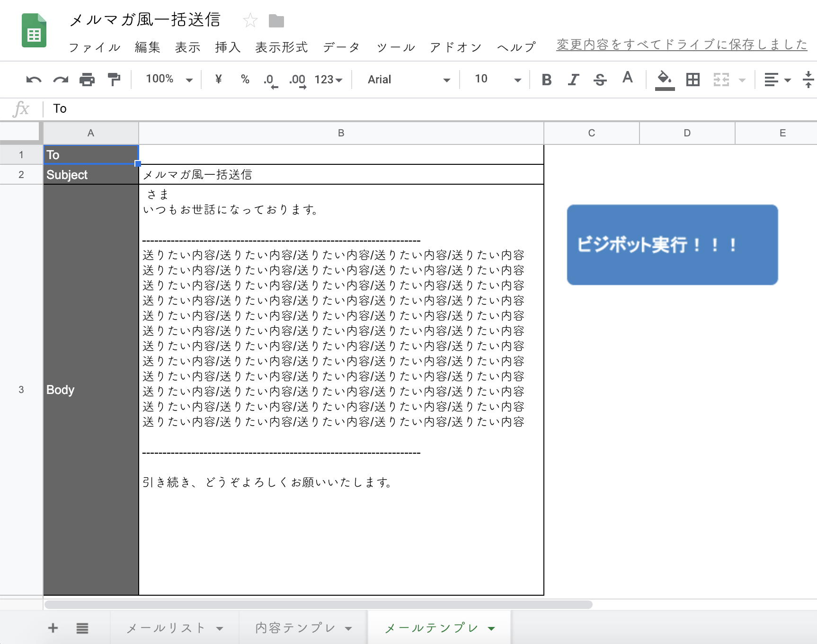817x644 pixels.
Task: Open the text color A icon
Action: pos(627,79)
